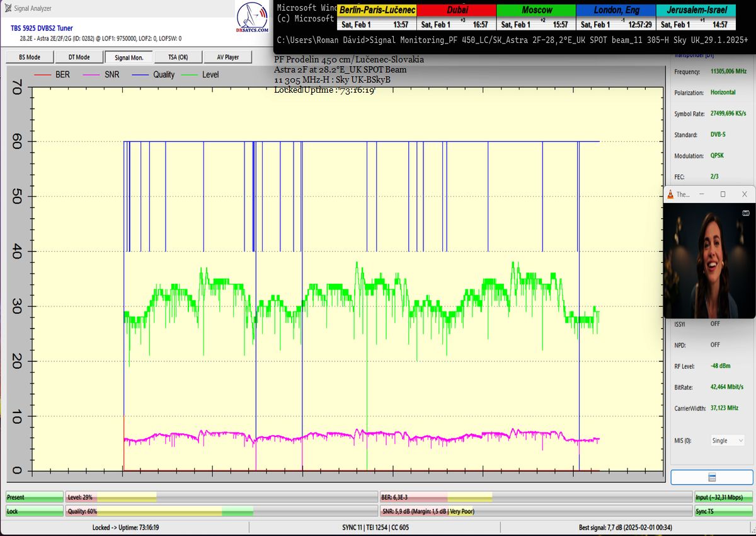Click the DXSATCS.COM satellite dish logo
Viewport: 756px width, 536px height.
[252, 19]
